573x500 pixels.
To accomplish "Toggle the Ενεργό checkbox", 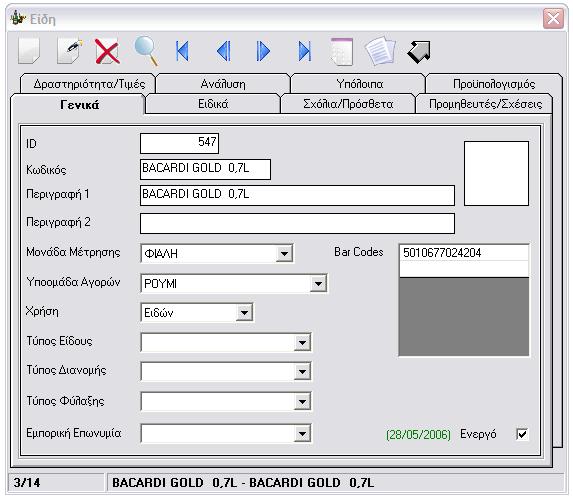I will click(522, 434).
